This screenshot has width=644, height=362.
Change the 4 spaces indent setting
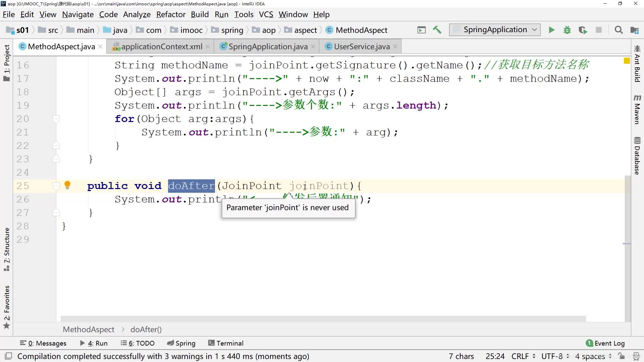593,356
